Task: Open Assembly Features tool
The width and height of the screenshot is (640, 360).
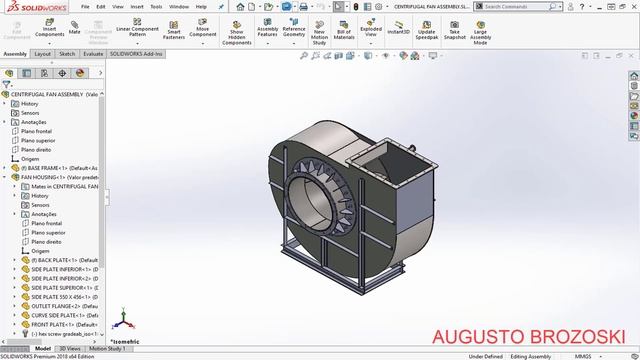Action: pyautogui.click(x=267, y=28)
